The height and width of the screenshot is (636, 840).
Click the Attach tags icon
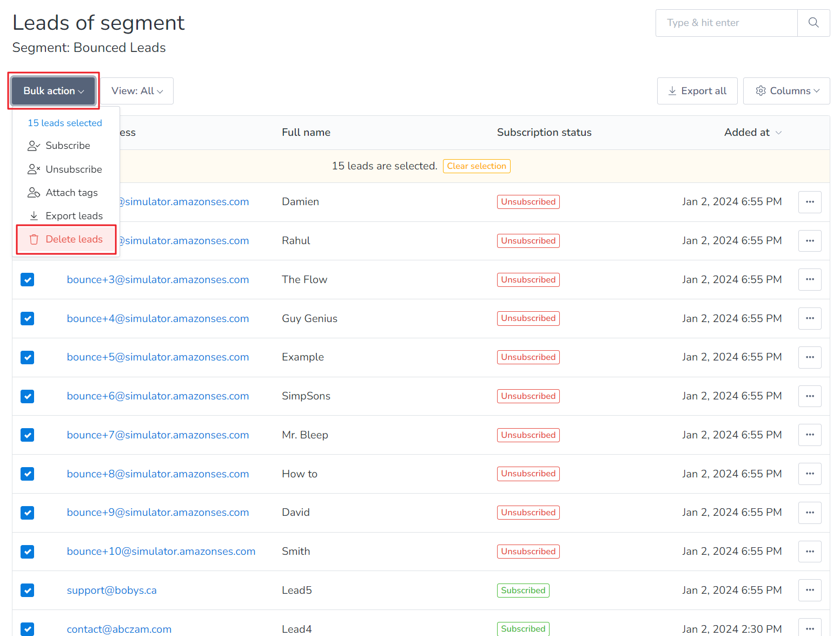click(34, 192)
